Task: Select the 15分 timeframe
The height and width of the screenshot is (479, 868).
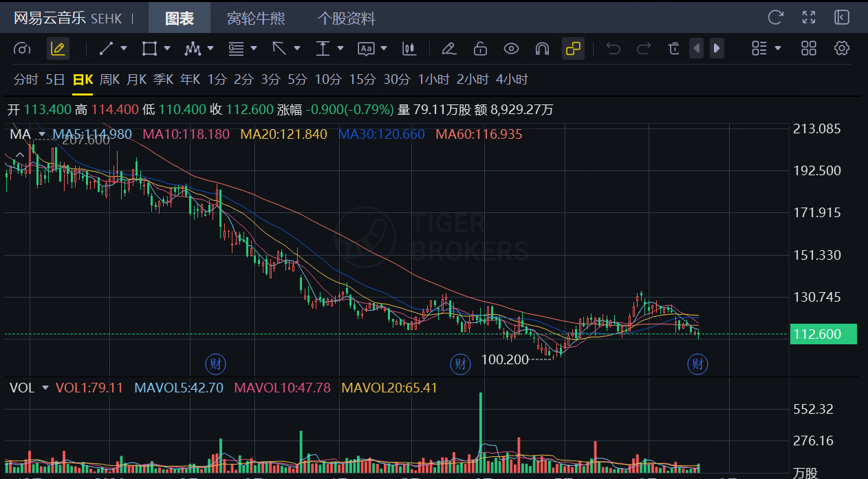Action: coord(362,80)
